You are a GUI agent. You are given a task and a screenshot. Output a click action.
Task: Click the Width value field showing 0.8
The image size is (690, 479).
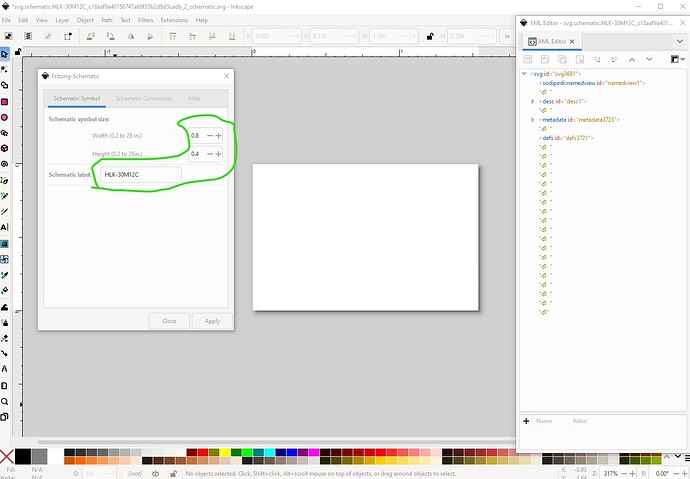(197, 135)
